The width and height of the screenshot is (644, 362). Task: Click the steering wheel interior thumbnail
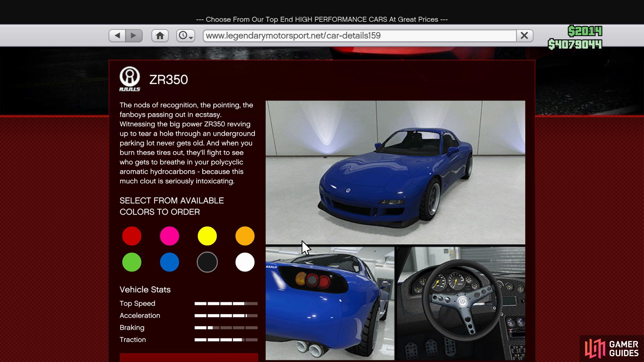coord(461,304)
